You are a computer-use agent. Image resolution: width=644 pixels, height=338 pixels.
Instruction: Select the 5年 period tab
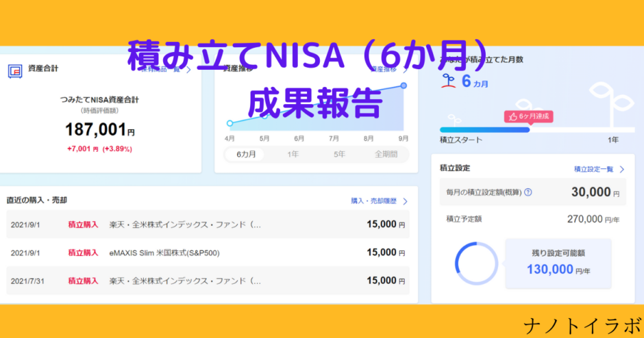[339, 154]
